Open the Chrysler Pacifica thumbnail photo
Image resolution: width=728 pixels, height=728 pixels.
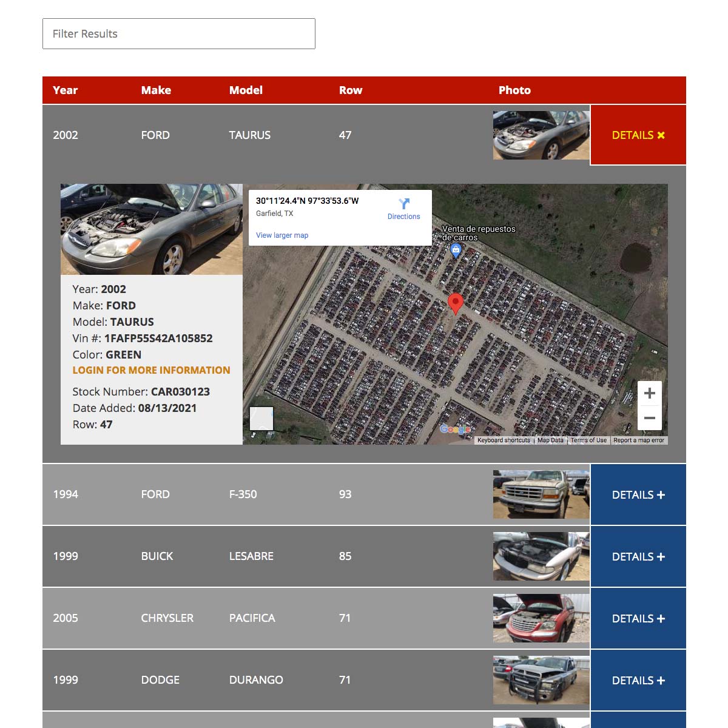click(541, 618)
